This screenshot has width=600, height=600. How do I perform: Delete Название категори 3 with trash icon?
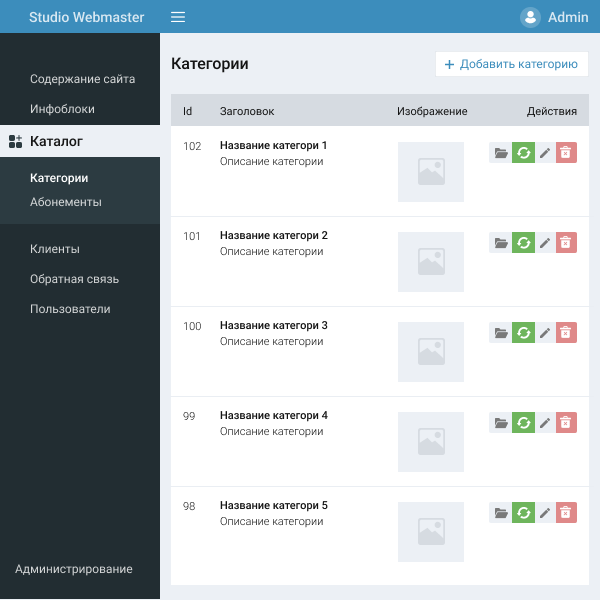[566, 333]
